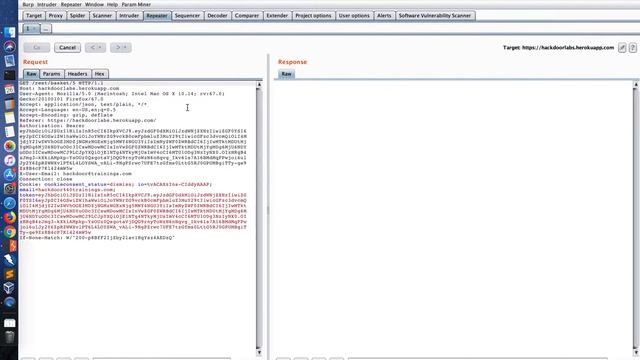Open Photos from the dock
The image size is (640, 360).
tap(9, 146)
